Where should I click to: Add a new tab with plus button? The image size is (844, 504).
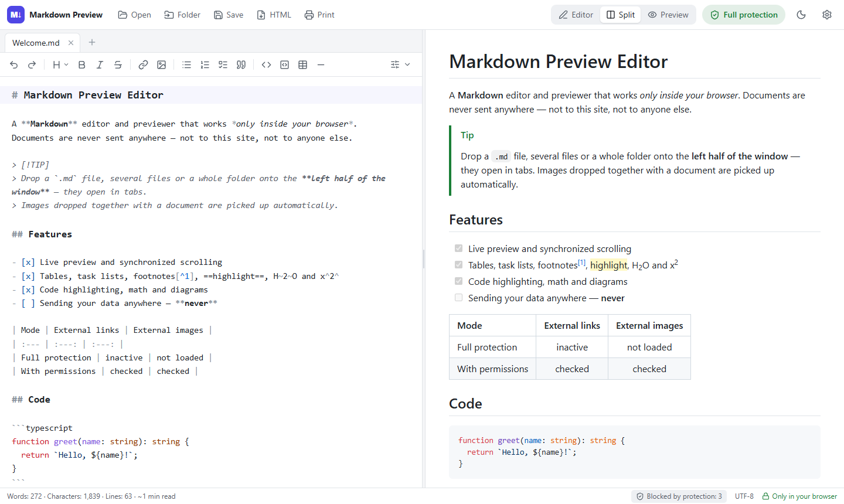tap(92, 42)
